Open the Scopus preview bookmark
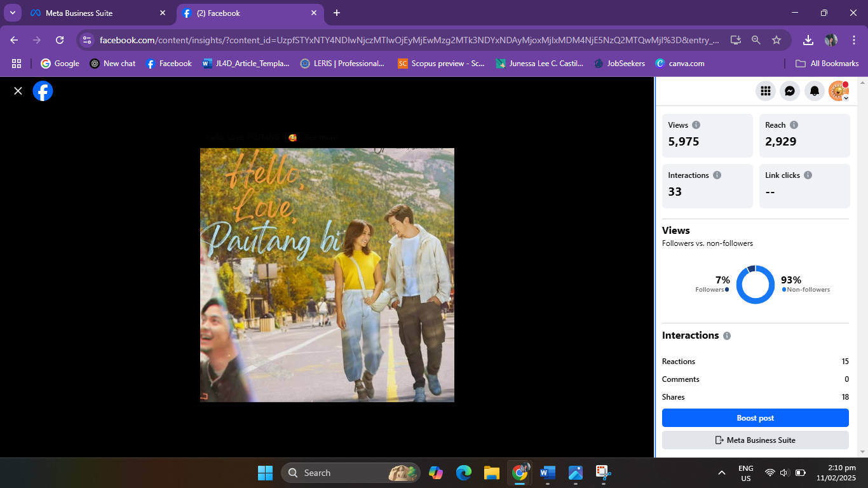The image size is (868, 488). tap(441, 64)
